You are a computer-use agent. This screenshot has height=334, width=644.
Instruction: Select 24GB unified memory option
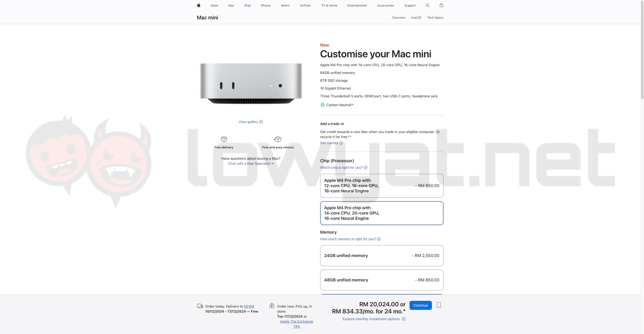click(382, 256)
